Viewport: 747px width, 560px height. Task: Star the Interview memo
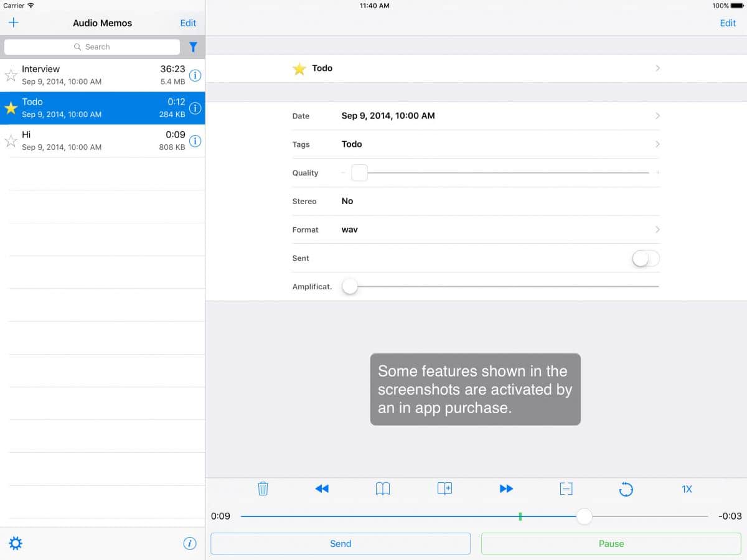click(11, 75)
